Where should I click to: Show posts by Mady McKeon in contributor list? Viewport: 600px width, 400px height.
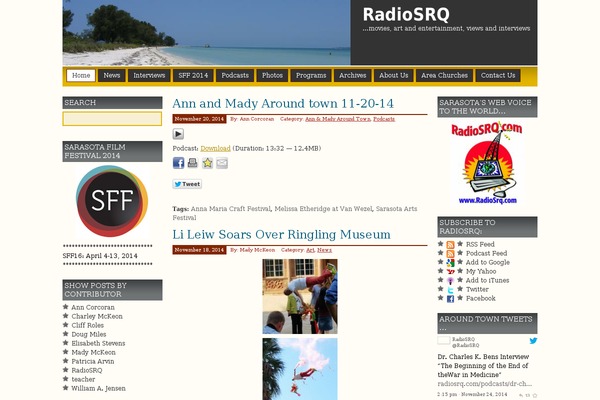tap(93, 352)
